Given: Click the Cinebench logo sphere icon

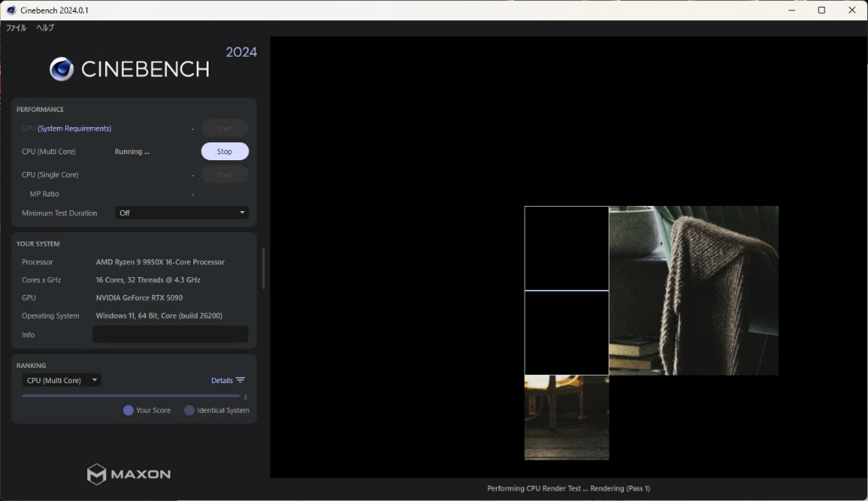Looking at the screenshot, I should [61, 70].
